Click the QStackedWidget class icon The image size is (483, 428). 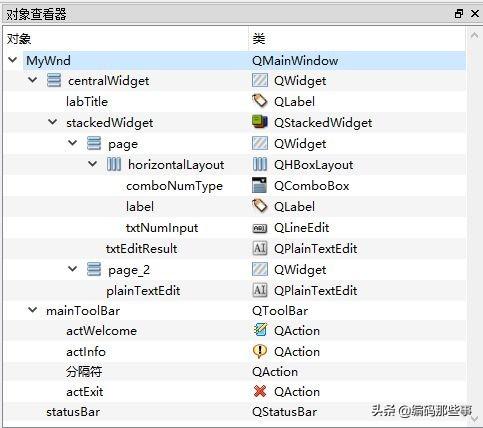[x=260, y=122]
